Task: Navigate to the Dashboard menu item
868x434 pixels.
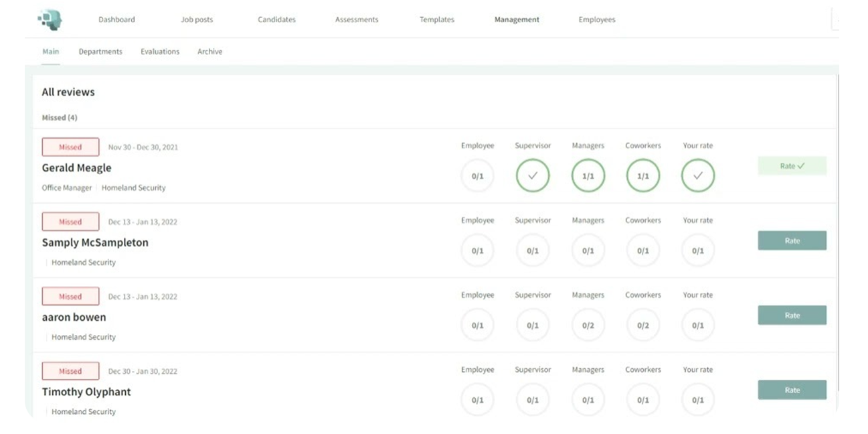Action: [x=116, y=19]
